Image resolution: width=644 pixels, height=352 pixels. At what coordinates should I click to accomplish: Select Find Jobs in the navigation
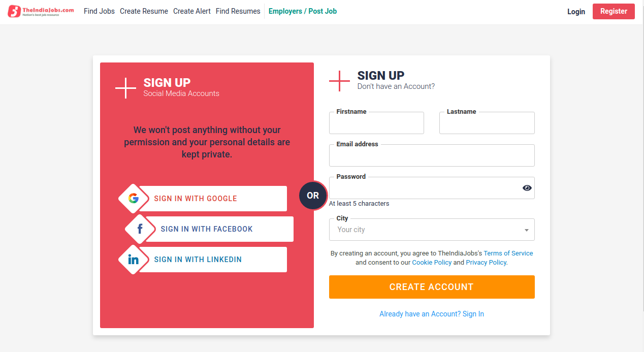click(x=99, y=11)
